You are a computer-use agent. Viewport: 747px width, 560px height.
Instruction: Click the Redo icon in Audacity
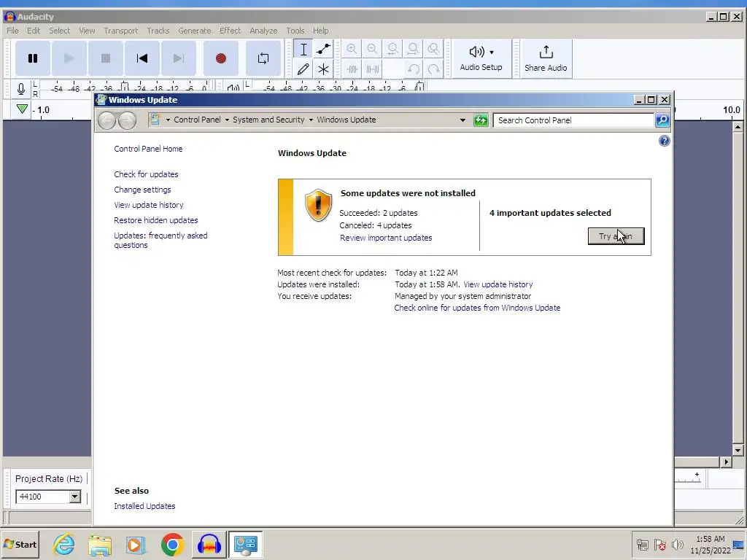click(x=433, y=69)
